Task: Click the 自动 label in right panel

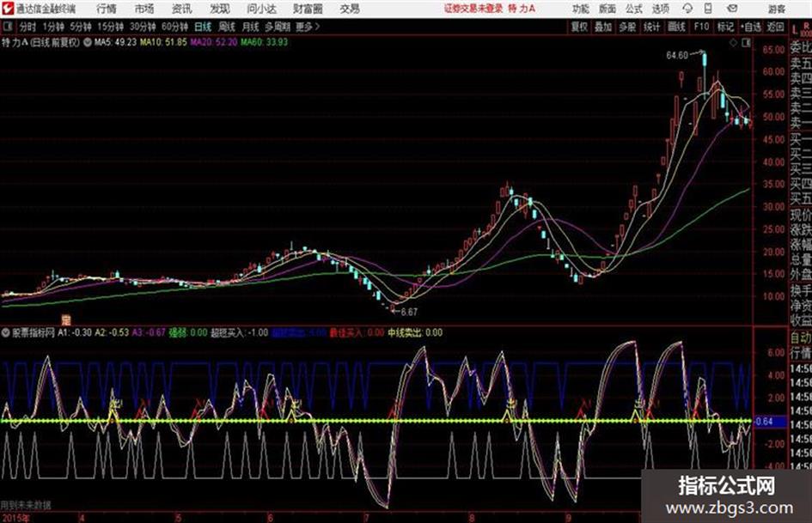Action: coord(801,338)
